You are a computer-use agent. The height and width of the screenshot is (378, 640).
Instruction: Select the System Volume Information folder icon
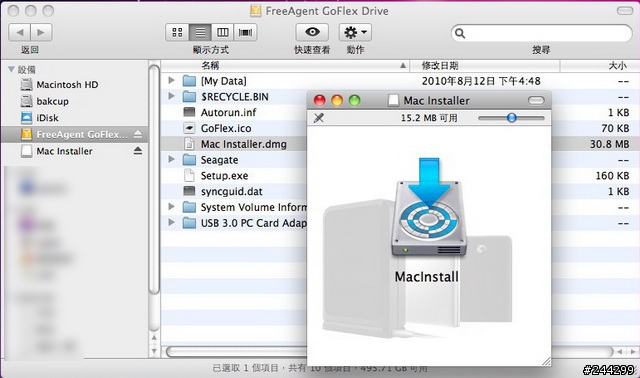pyautogui.click(x=189, y=207)
